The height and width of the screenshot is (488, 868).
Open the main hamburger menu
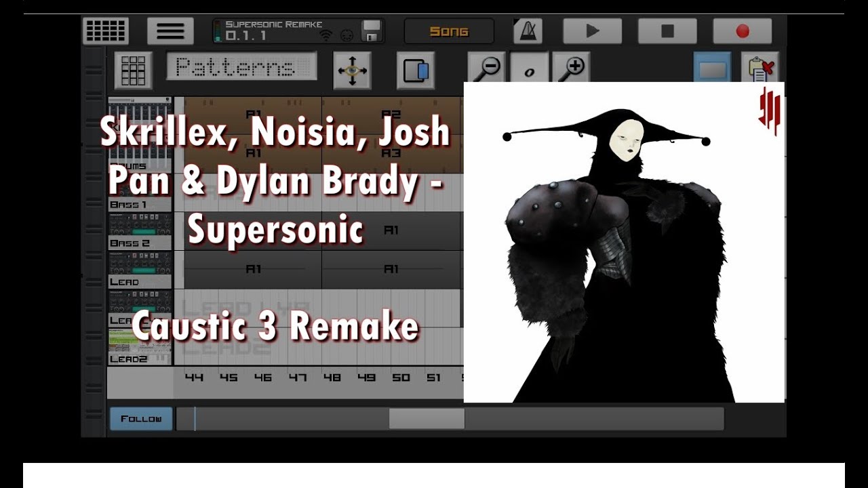point(170,31)
